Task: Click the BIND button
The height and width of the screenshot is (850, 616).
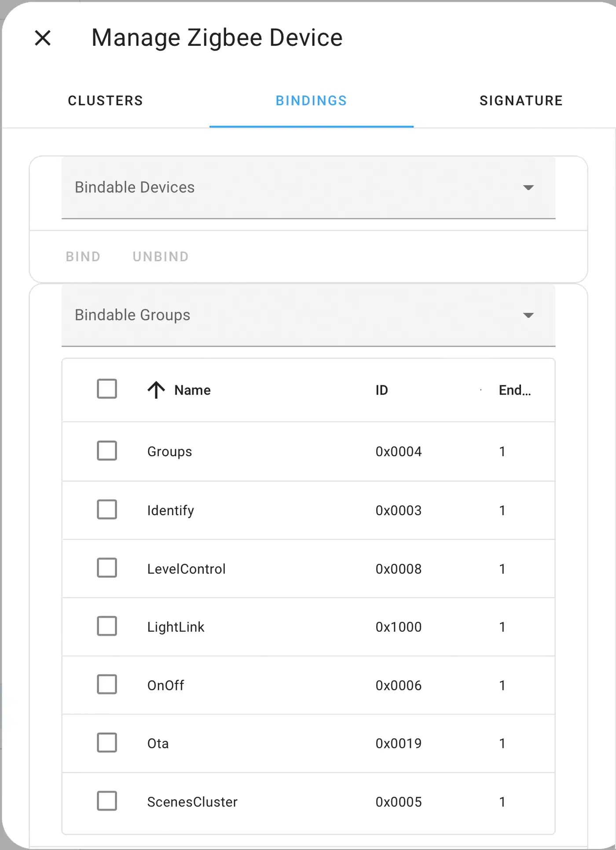Action: coord(83,256)
